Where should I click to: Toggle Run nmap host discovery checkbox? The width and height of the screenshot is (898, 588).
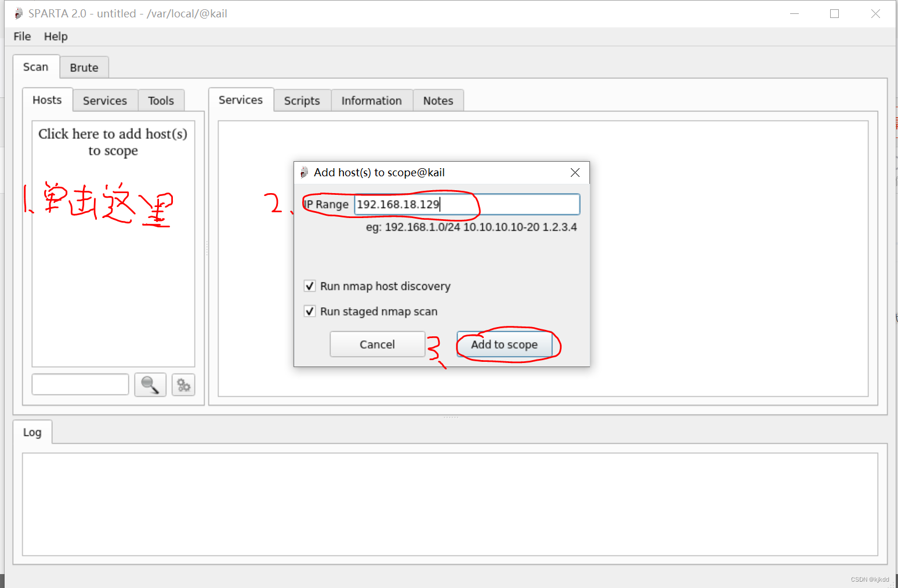click(310, 286)
